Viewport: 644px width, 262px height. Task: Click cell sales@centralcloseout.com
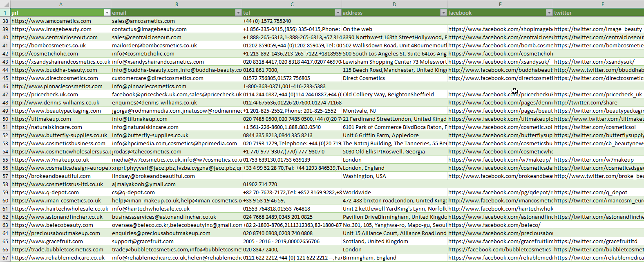click(x=177, y=37)
